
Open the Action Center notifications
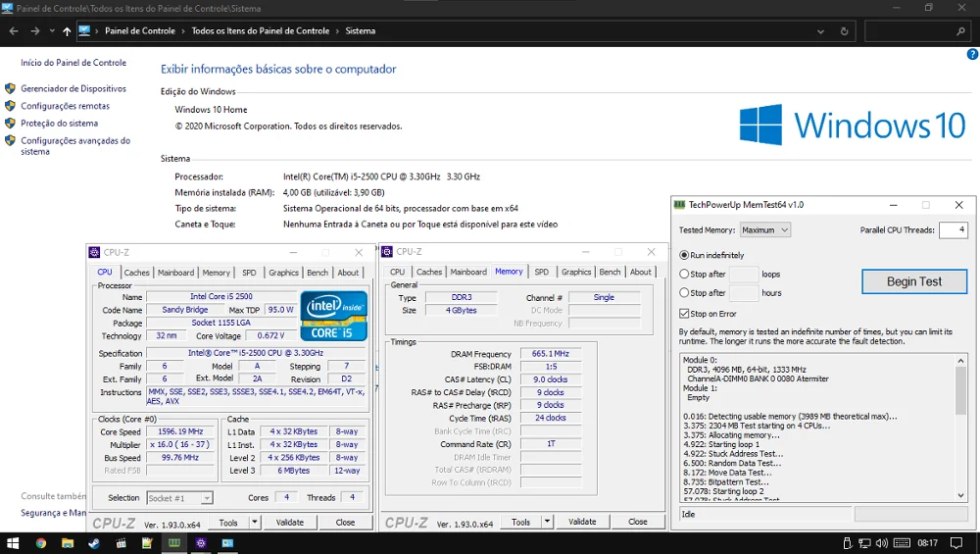point(956,543)
